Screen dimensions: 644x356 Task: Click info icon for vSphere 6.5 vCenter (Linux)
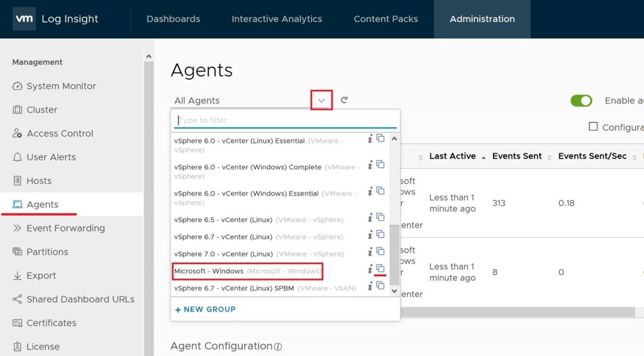(370, 218)
